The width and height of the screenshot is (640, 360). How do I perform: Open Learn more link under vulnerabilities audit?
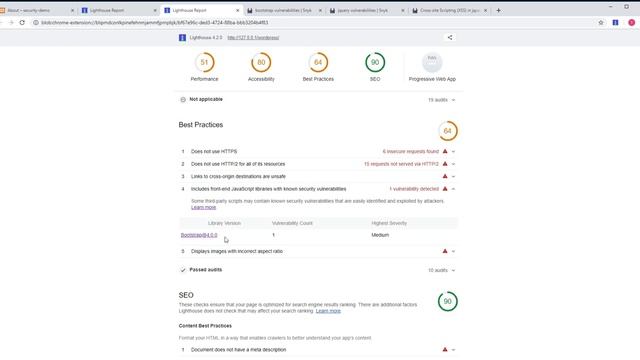coord(203,207)
